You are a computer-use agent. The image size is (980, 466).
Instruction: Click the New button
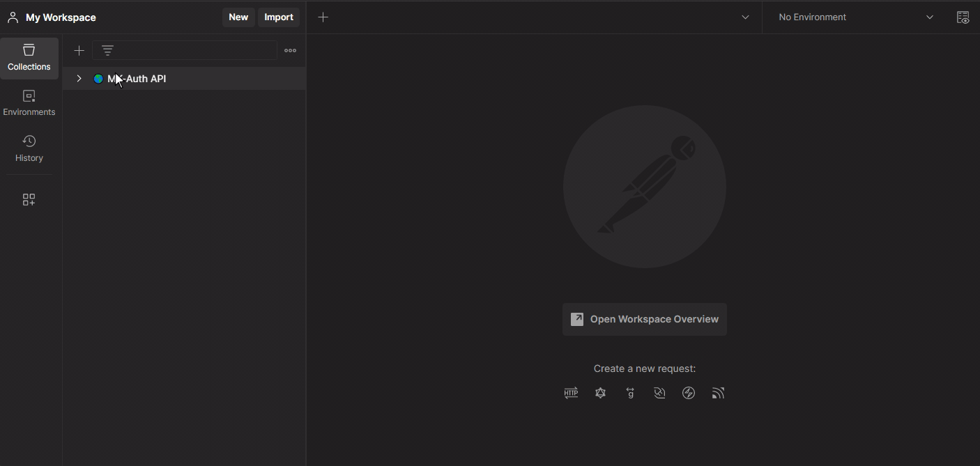[238, 17]
